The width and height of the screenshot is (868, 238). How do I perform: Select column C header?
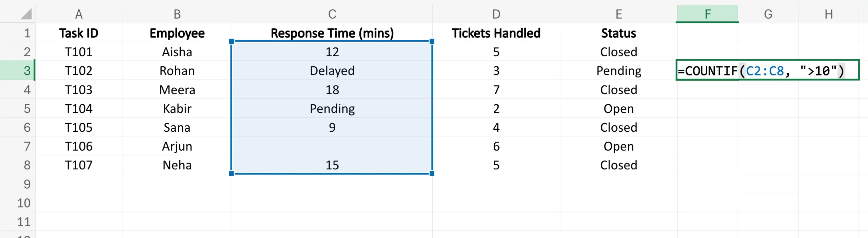332,14
